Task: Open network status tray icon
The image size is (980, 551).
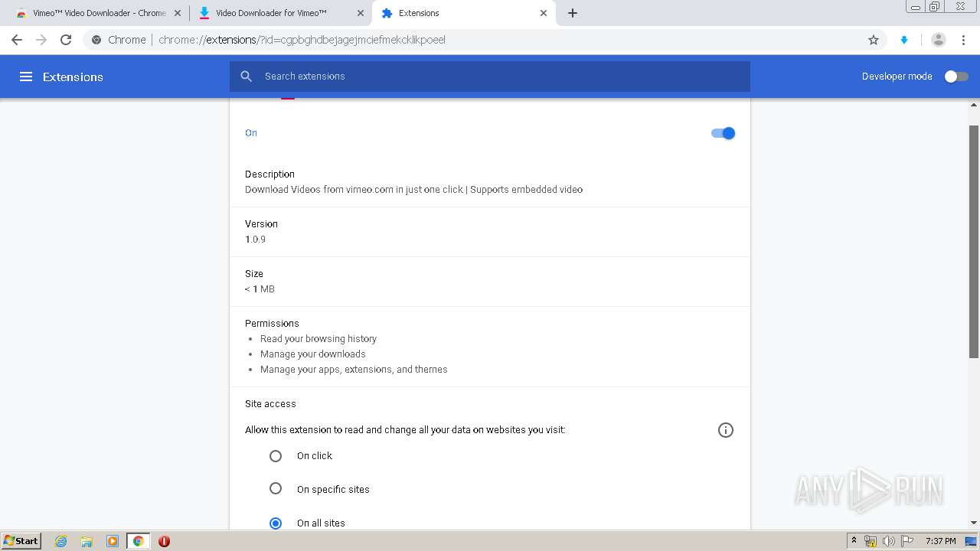Action: [871, 541]
